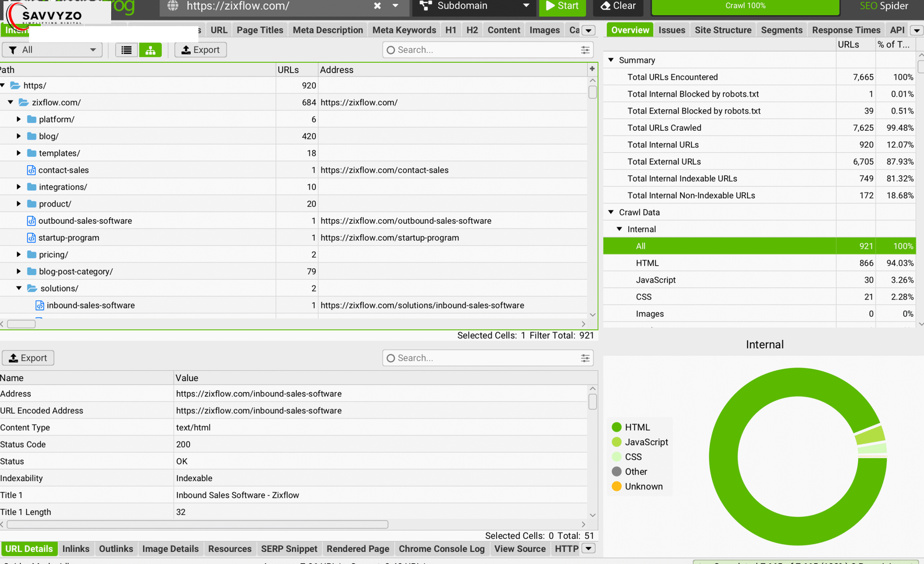Open the Page Titles tab
This screenshot has height=564, width=924.
[x=260, y=30]
